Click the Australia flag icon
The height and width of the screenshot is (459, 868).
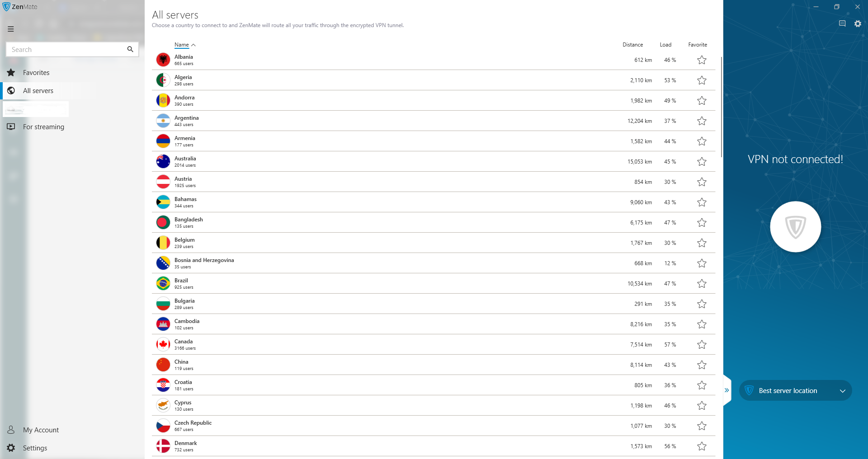[x=163, y=161]
